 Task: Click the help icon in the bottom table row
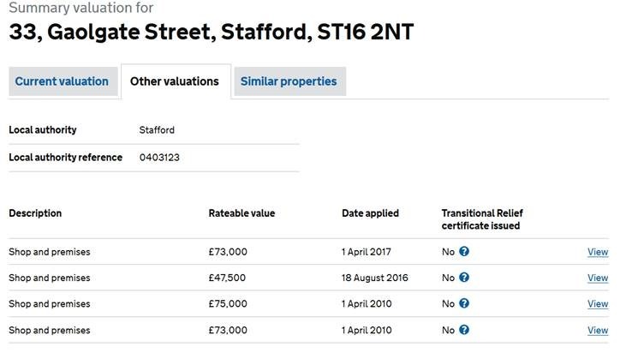click(x=464, y=330)
